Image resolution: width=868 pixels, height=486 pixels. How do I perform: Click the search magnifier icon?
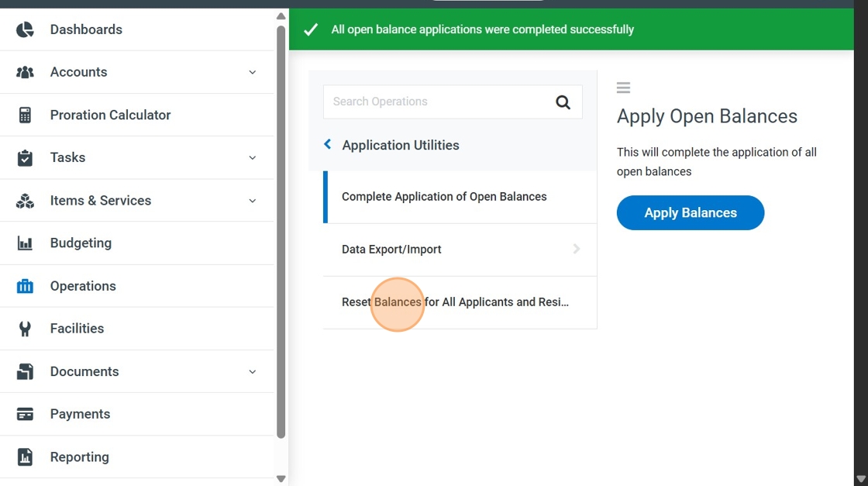[563, 102]
